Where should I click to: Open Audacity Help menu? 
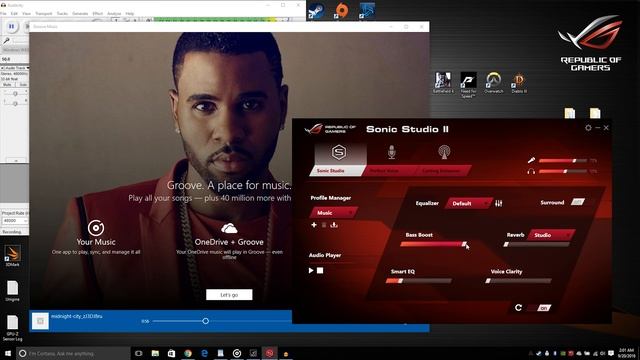pos(130,13)
